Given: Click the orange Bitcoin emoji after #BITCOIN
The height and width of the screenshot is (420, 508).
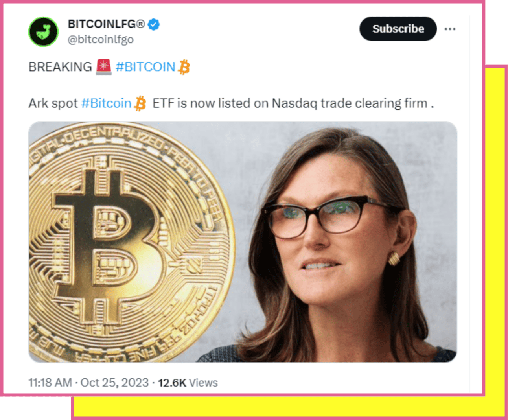Looking at the screenshot, I should (x=184, y=67).
